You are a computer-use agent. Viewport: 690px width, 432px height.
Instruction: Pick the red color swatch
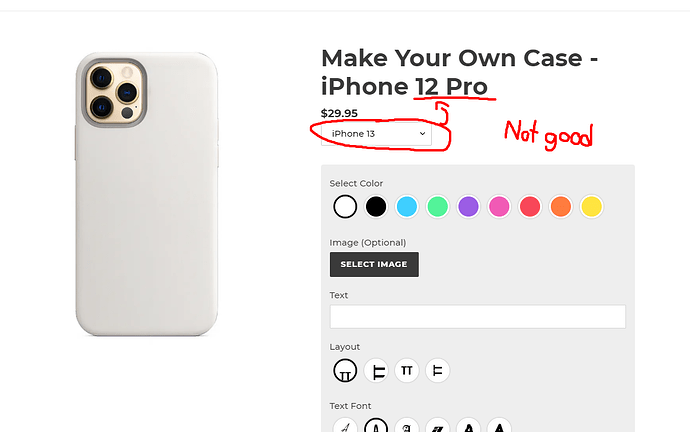(x=530, y=207)
